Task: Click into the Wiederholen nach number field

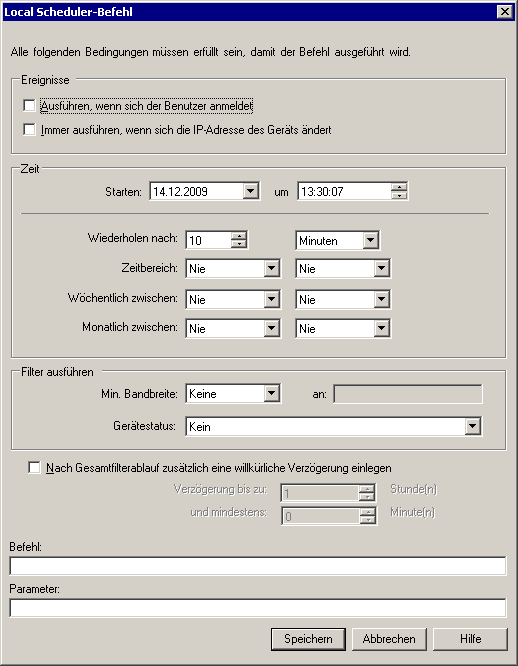Action: (208, 240)
